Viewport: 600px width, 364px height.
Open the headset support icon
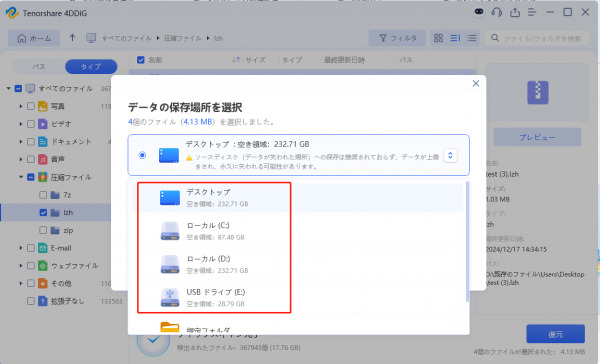click(497, 12)
